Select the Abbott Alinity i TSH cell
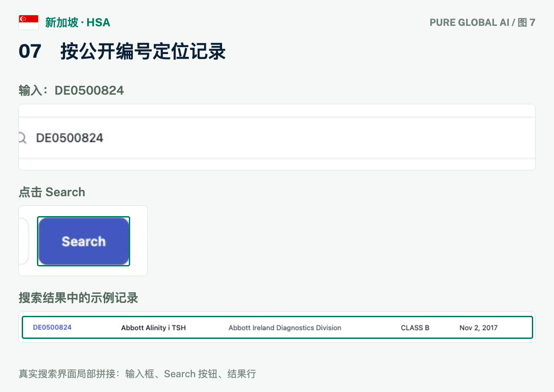 coord(153,328)
